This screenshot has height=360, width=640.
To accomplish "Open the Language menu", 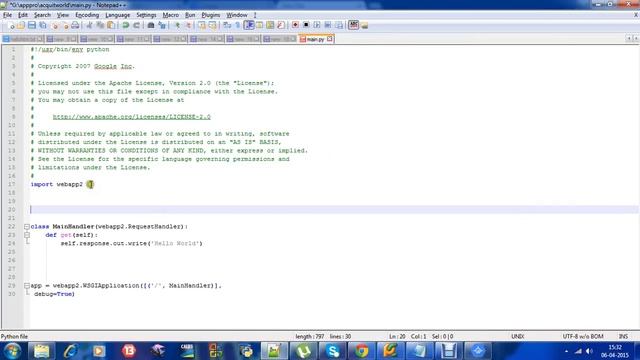I will [x=118, y=15].
